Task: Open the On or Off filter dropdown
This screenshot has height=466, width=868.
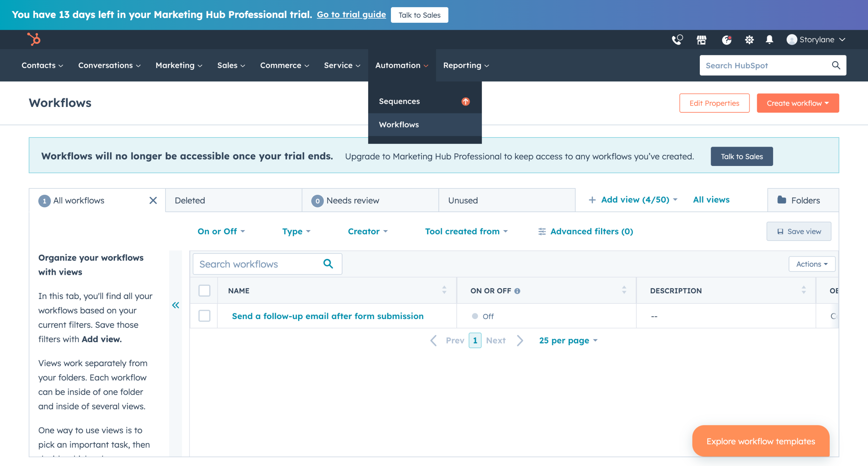Action: [x=221, y=231]
